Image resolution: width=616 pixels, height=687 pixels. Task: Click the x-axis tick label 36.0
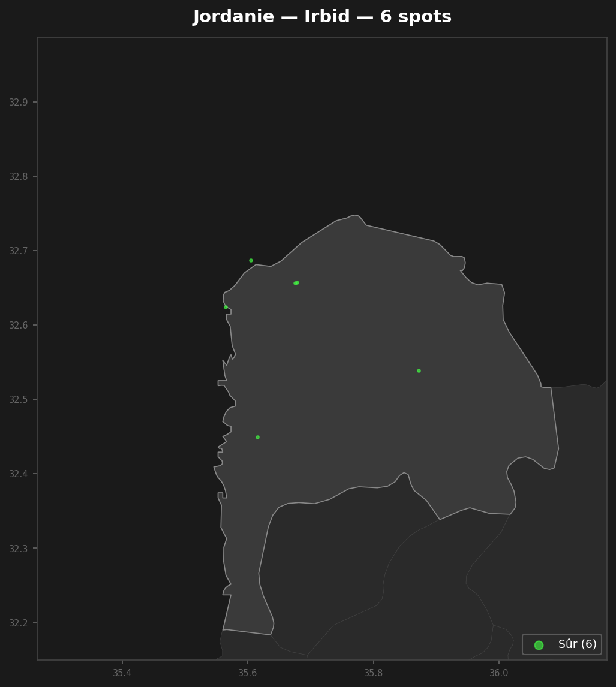498,673
